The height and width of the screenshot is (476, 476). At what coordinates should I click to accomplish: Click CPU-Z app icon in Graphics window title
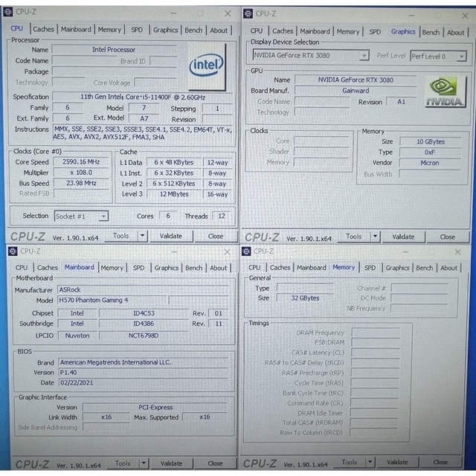248,13
